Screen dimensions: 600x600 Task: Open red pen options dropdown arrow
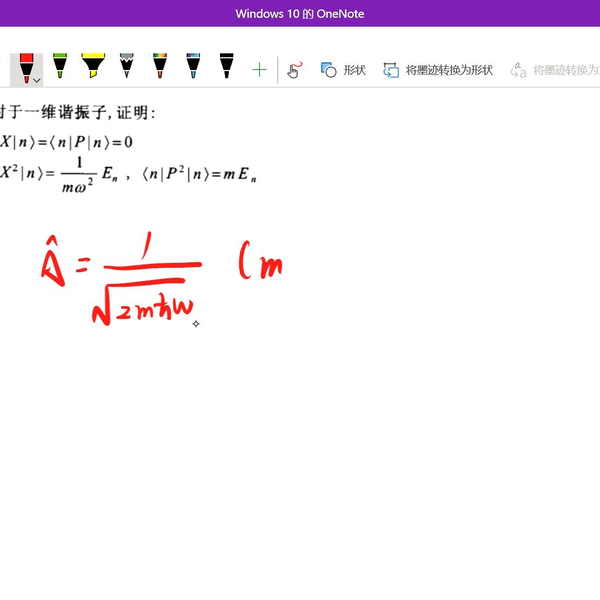click(37, 80)
